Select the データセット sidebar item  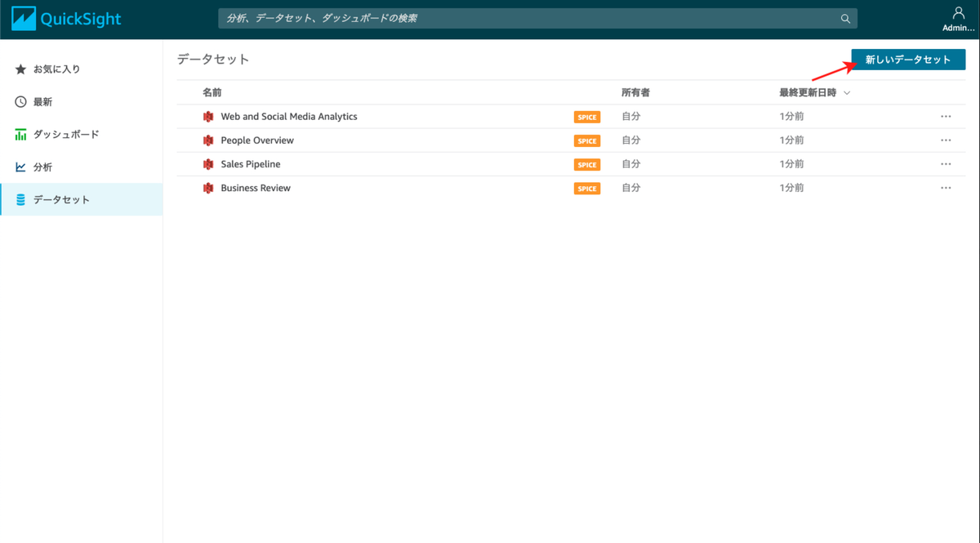pos(82,200)
